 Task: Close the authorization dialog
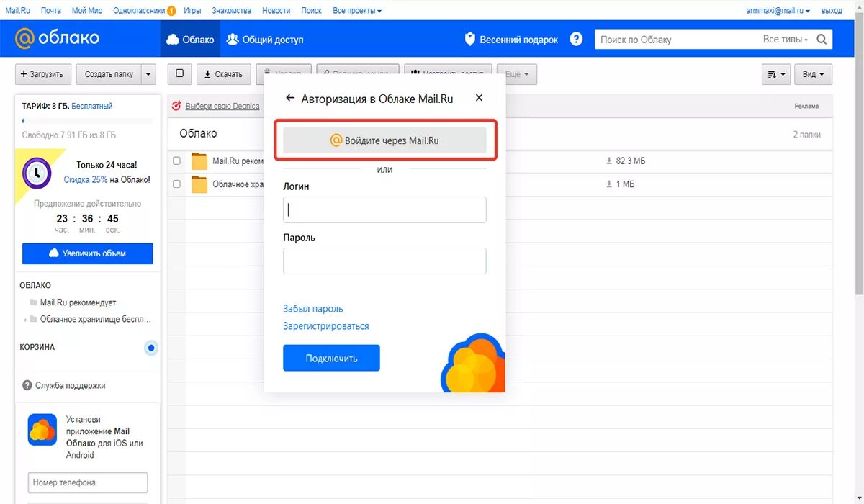click(x=479, y=98)
